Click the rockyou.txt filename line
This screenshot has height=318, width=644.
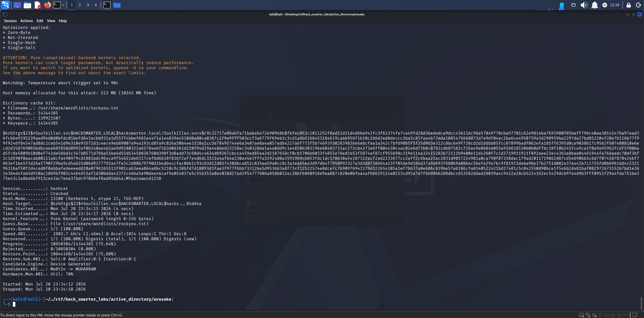pos(60,108)
